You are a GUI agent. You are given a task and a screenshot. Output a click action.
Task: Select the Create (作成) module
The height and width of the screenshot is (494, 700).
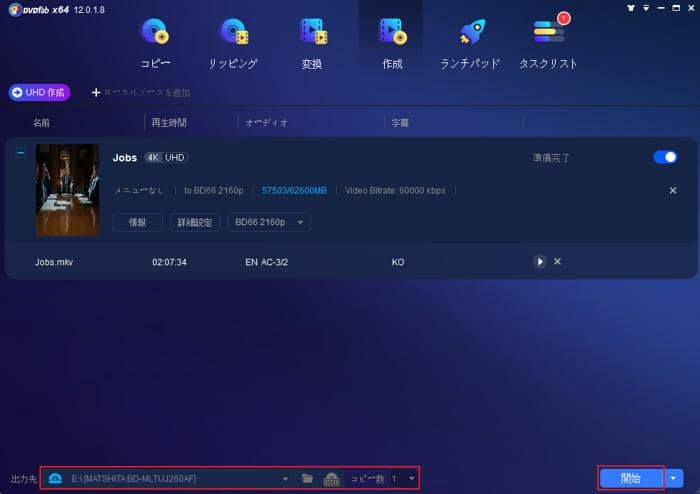(x=392, y=44)
